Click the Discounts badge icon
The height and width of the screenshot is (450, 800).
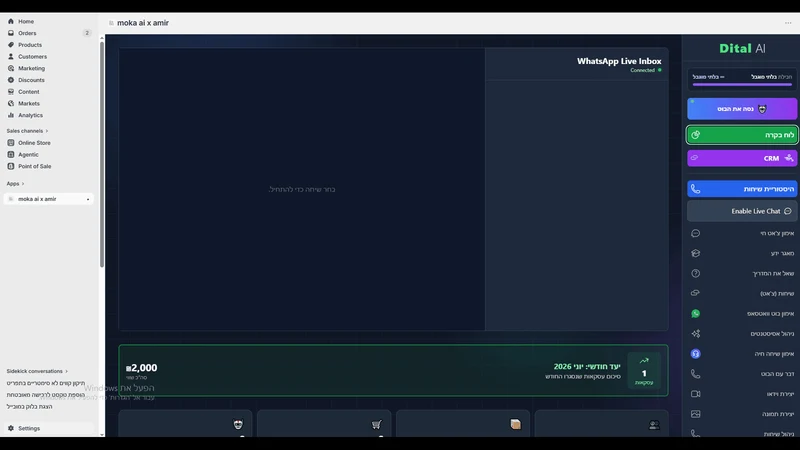pyautogui.click(x=11, y=80)
